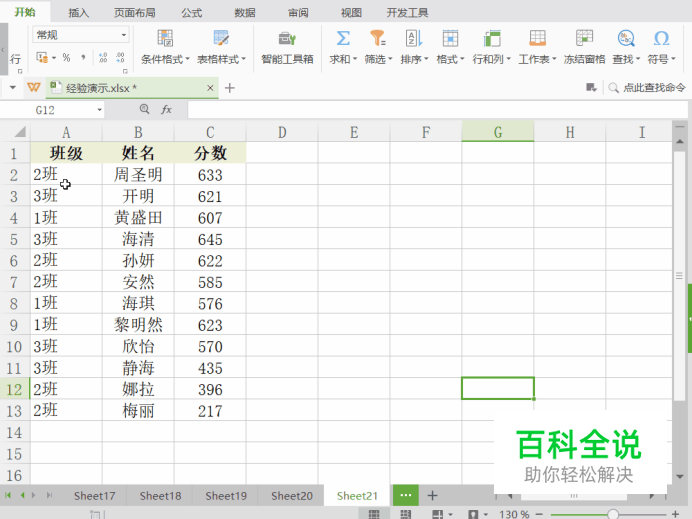Close the 经验演示.xlsx document tab
The image size is (692, 519).
210,88
